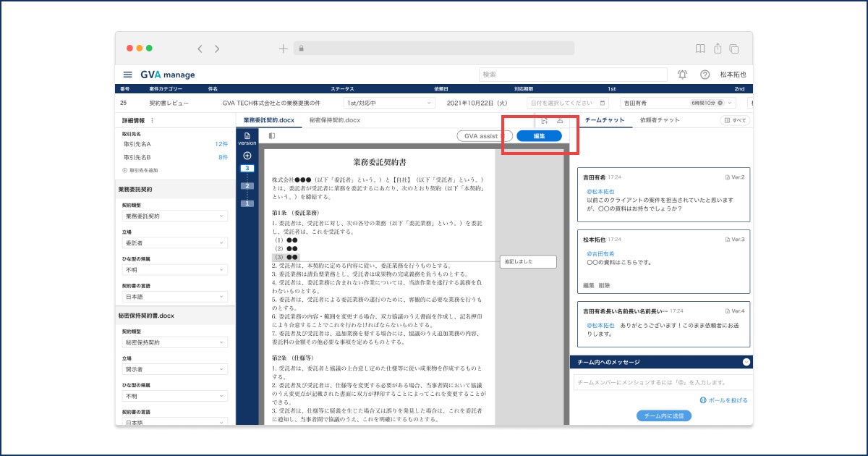Click the blue 編集 button
Viewport: 868px width, 456px height.
click(x=539, y=136)
